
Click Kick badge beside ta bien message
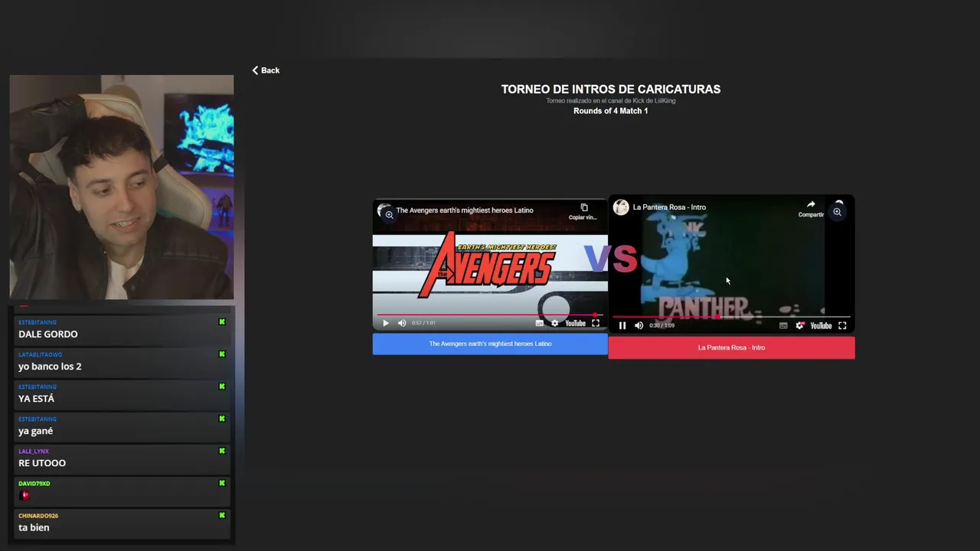click(222, 515)
